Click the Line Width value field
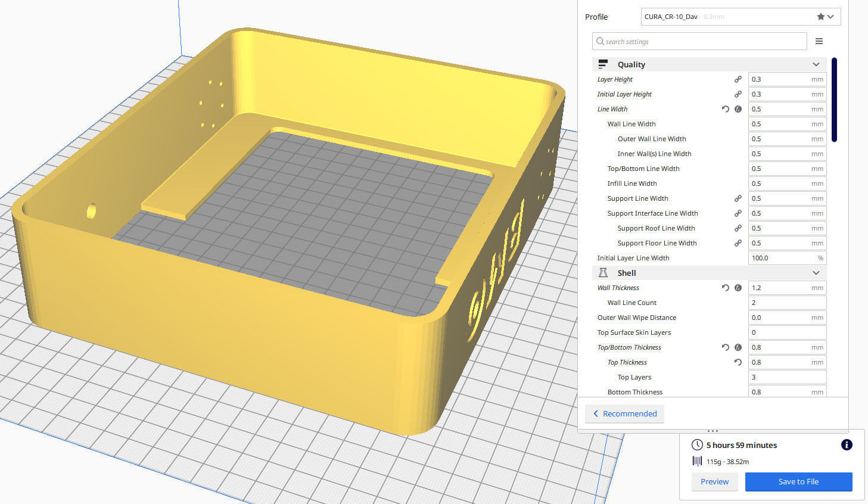868x504 pixels. (x=787, y=109)
